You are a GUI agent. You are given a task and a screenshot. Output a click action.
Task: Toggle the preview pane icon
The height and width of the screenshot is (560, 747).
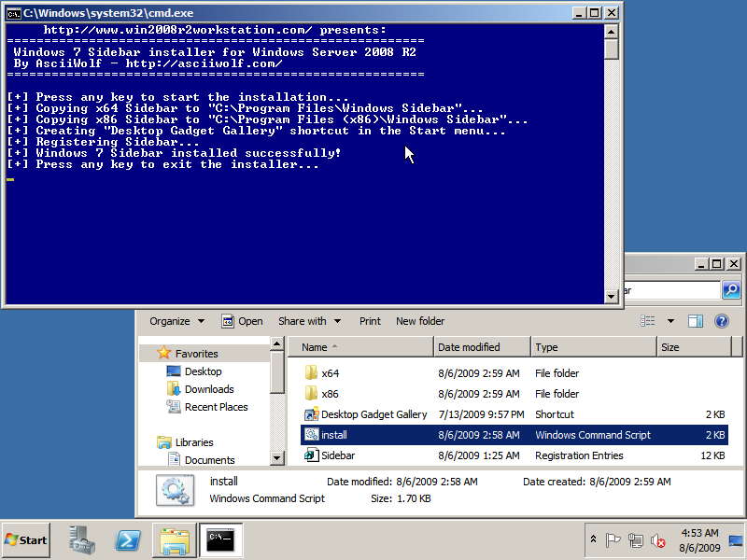696,321
